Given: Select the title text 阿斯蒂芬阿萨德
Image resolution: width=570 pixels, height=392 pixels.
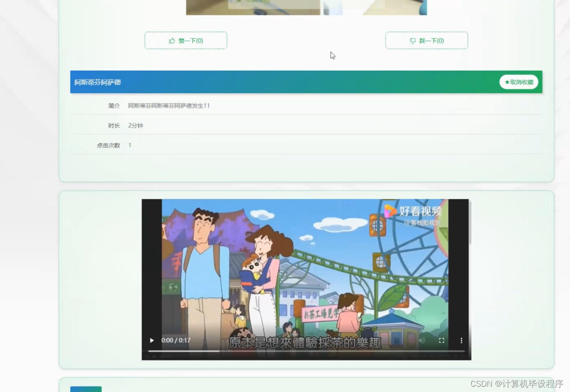Looking at the screenshot, I should 97,82.
